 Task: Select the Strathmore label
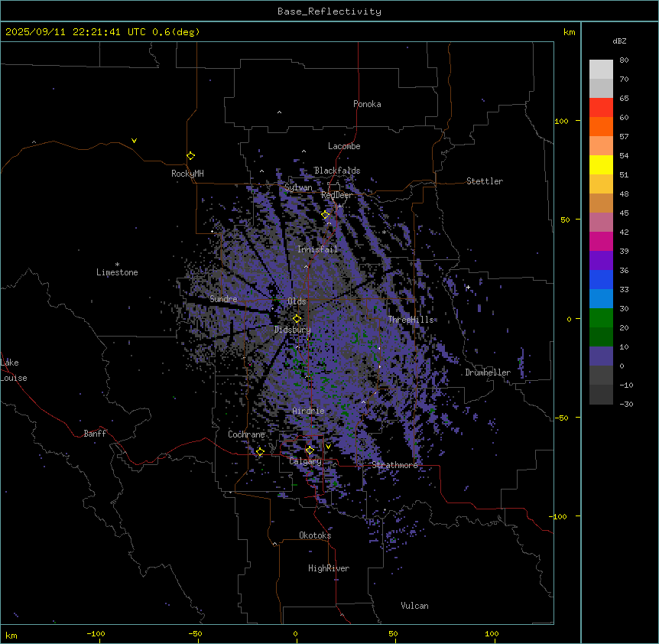[x=395, y=465]
